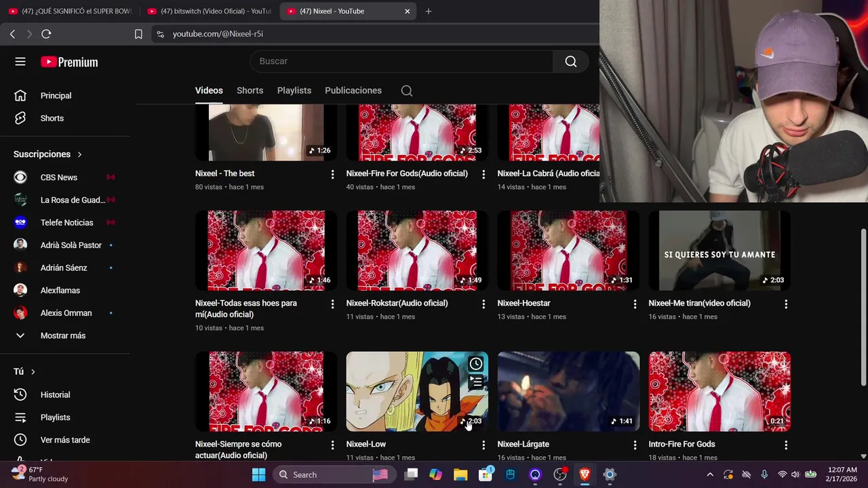Switch to bitswitch (Video Oficial) browser tab
This screenshot has width=868, height=488.
tap(208, 11)
